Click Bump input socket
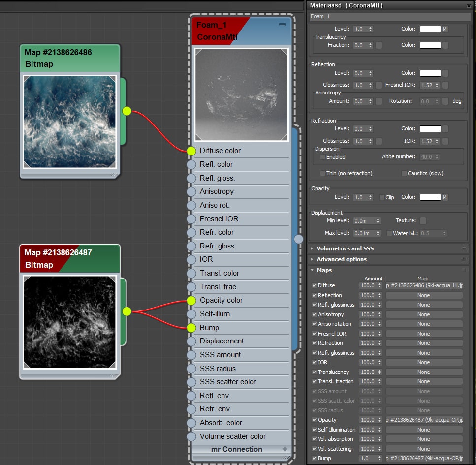 coord(191,328)
